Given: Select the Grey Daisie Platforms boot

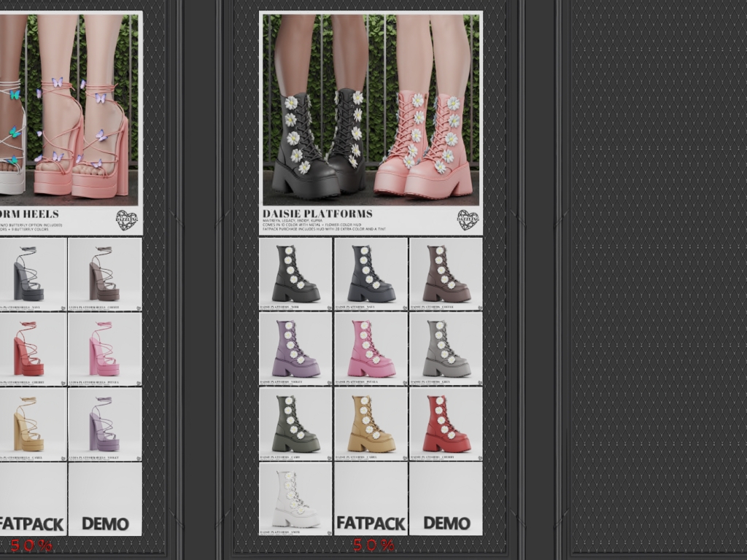Looking at the screenshot, I should pyautogui.click(x=446, y=349).
